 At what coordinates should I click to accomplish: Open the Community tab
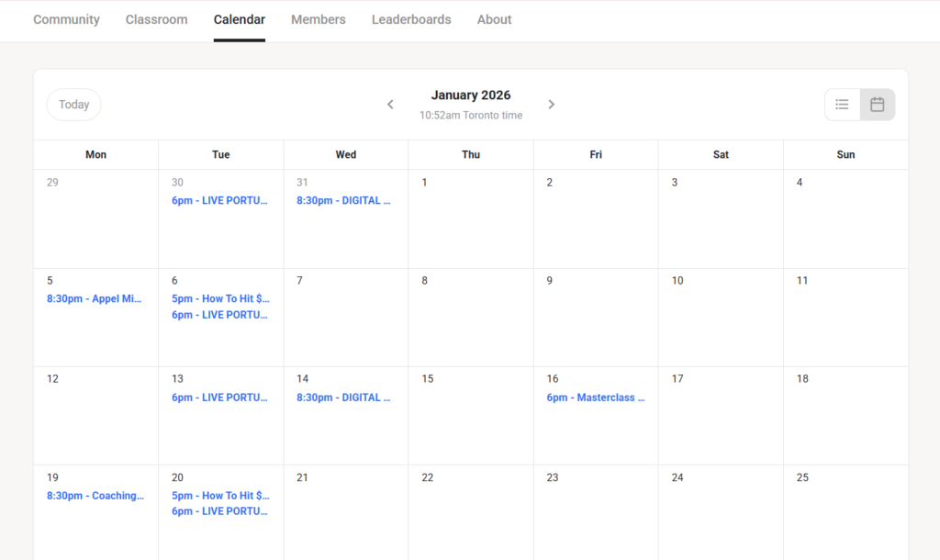tap(66, 19)
